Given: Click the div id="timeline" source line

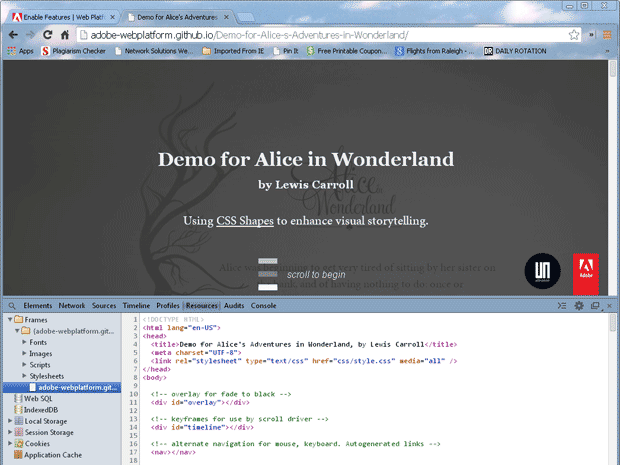Looking at the screenshot, I should click(x=202, y=427).
